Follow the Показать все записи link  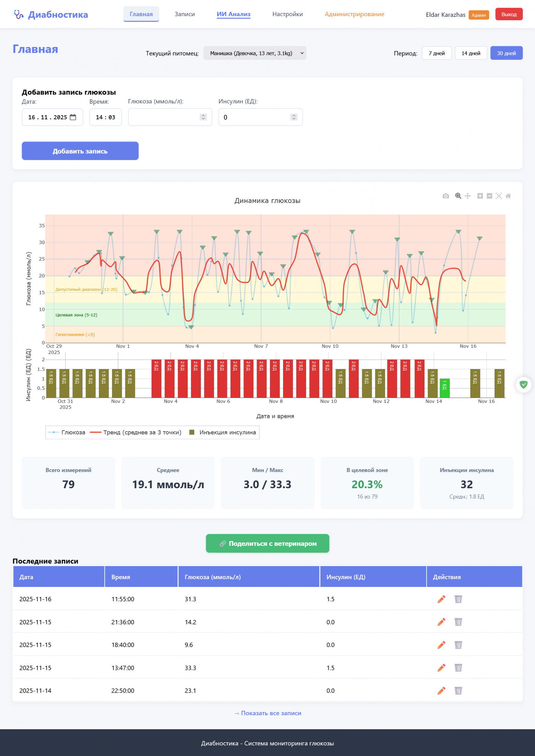click(x=267, y=713)
